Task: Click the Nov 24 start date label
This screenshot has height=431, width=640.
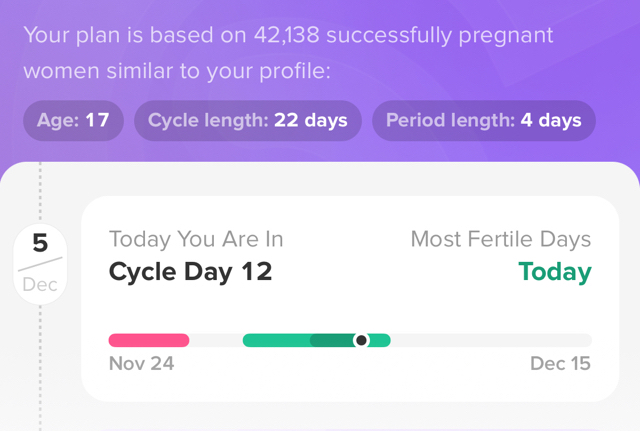Action: 141,364
